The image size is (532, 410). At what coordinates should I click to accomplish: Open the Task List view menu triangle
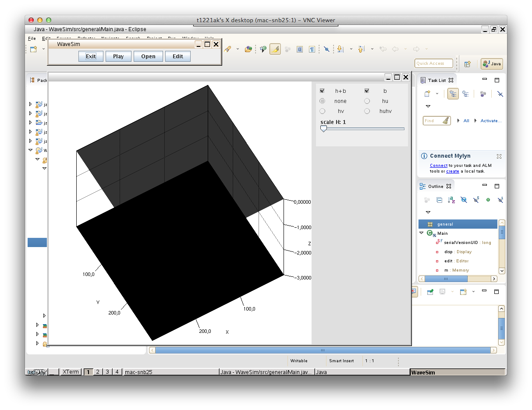[x=428, y=106]
